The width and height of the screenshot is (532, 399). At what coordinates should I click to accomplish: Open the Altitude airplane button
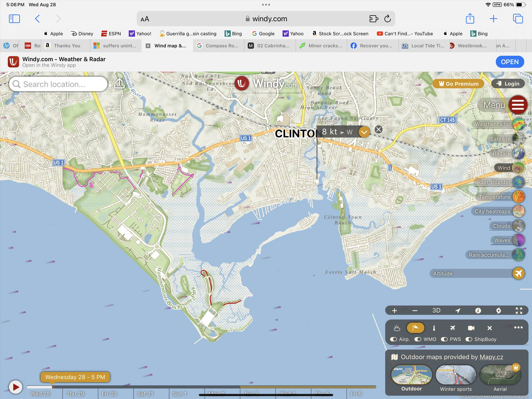[x=518, y=274]
